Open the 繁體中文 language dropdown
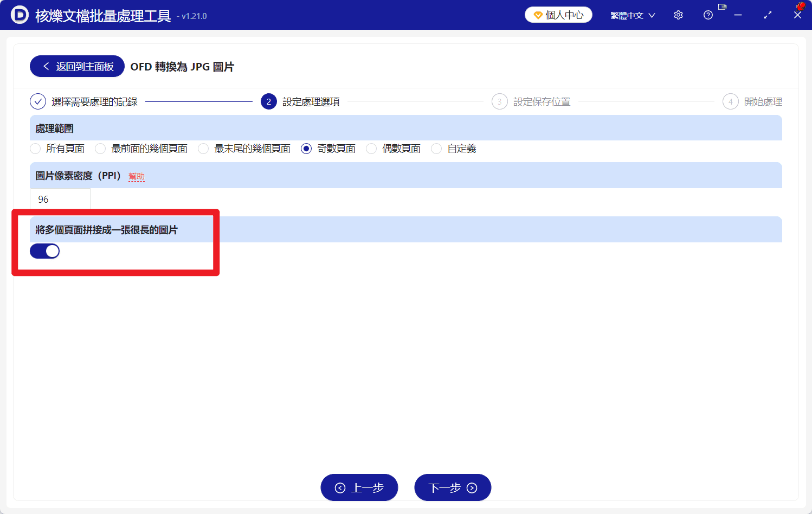The image size is (812, 514). coord(633,15)
